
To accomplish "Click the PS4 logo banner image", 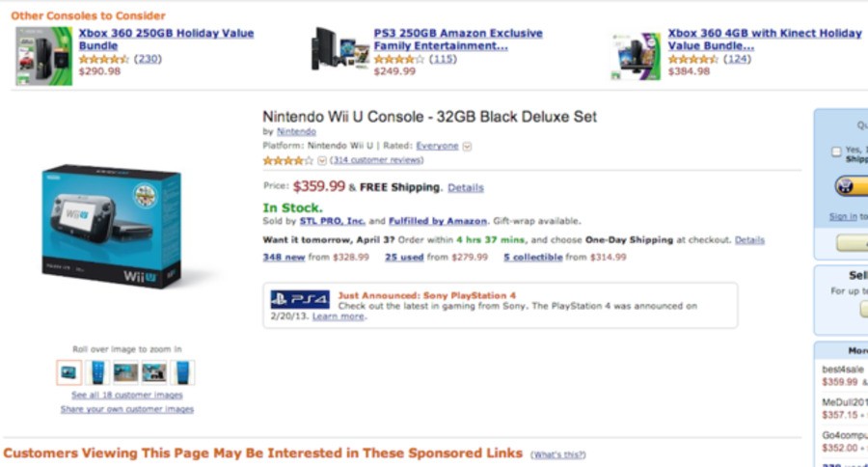I will [300, 299].
